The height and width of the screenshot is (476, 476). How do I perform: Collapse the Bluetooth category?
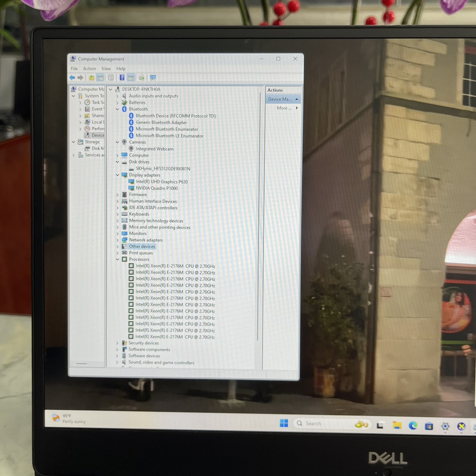(118, 109)
